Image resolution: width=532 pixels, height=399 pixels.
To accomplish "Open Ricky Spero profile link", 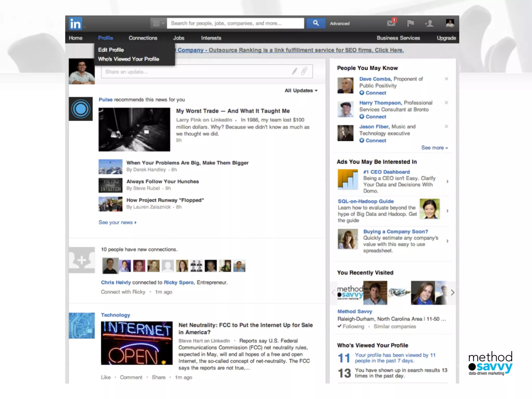I will [x=179, y=282].
